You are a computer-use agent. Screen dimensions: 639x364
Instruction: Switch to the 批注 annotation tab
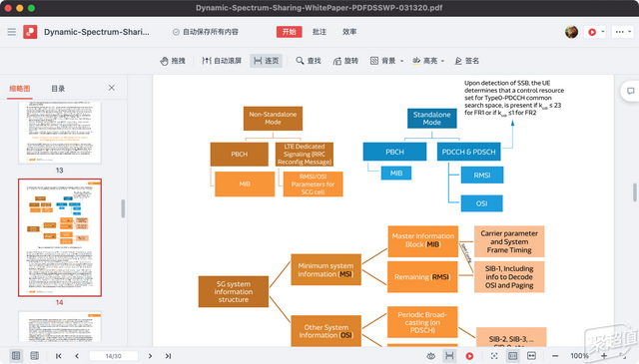[319, 32]
